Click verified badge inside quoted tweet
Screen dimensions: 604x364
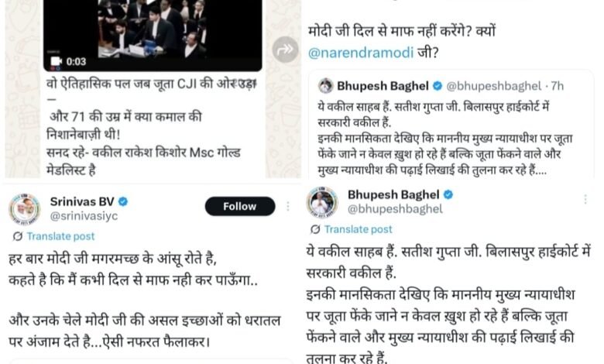[438, 86]
